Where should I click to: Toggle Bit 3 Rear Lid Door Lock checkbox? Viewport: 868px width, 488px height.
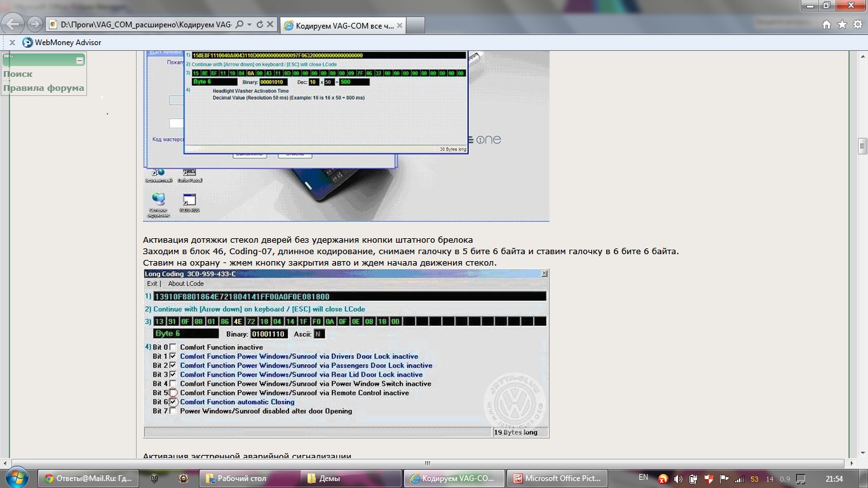click(173, 375)
